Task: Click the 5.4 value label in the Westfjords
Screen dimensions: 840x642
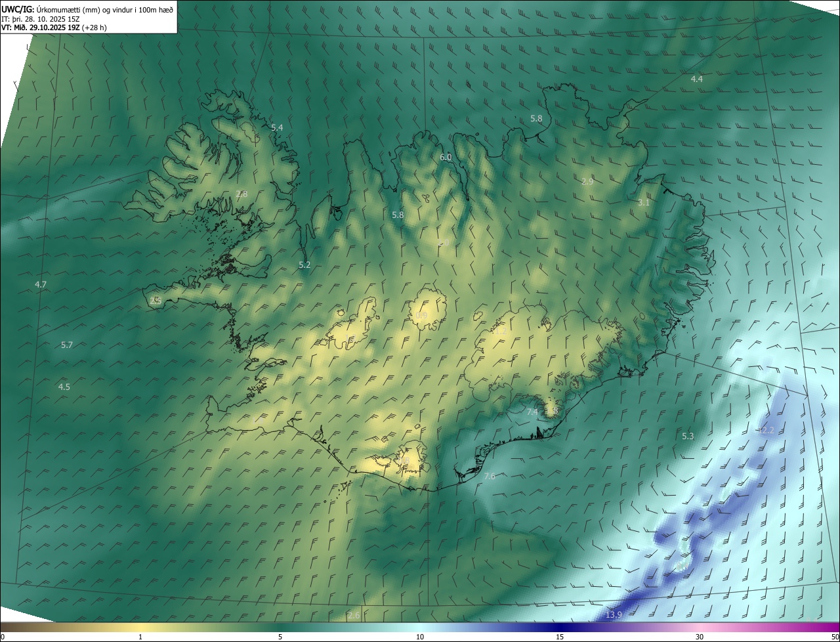Action: (277, 127)
